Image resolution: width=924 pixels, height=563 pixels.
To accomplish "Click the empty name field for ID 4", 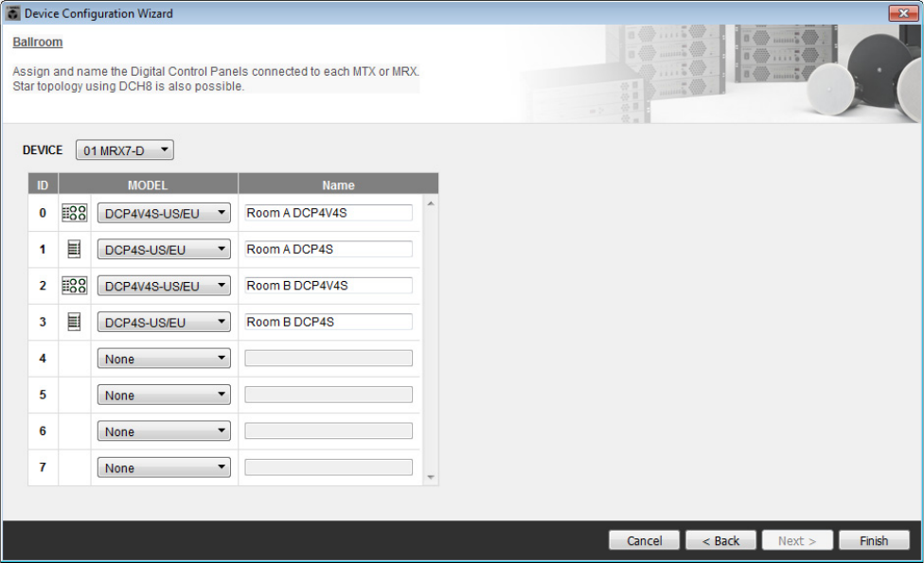I will (329, 358).
